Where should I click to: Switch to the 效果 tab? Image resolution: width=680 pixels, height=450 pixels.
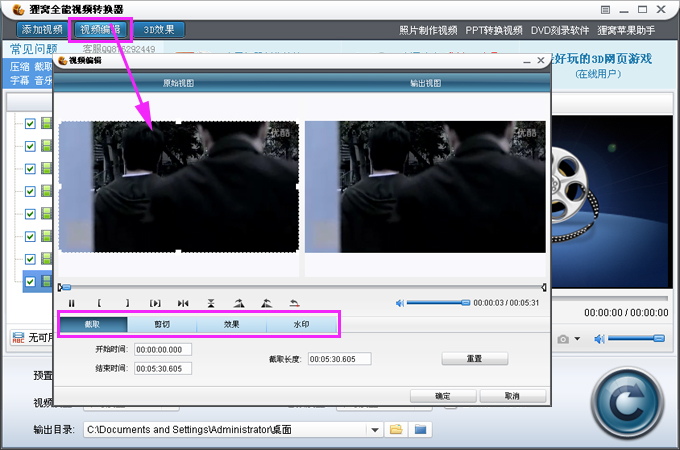(232, 324)
